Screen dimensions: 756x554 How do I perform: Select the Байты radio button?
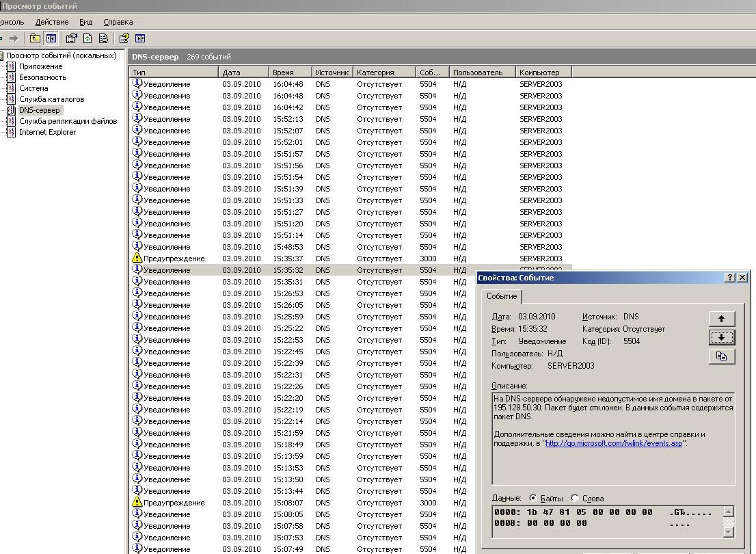point(532,498)
